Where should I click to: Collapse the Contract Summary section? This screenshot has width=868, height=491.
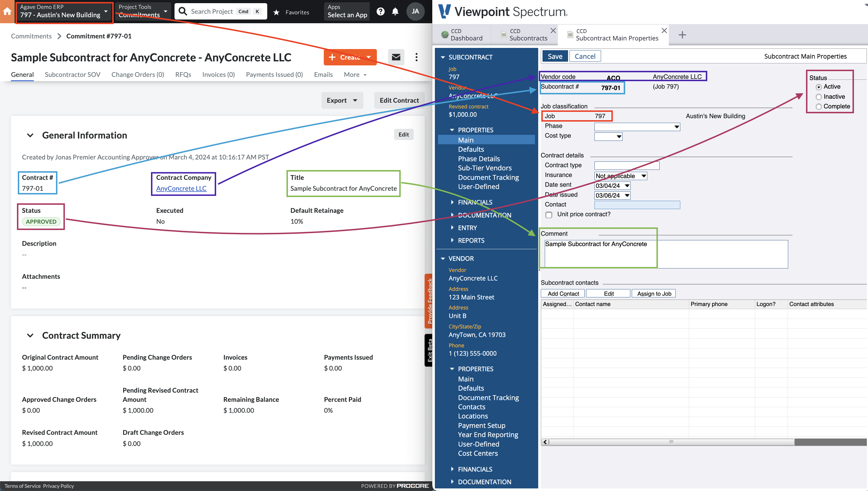pyautogui.click(x=30, y=336)
